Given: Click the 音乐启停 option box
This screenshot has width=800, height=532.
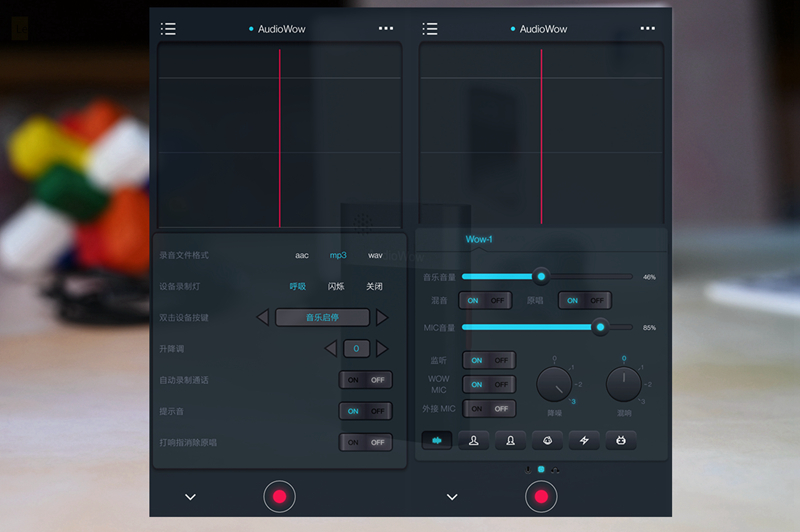Looking at the screenshot, I should click(x=322, y=317).
